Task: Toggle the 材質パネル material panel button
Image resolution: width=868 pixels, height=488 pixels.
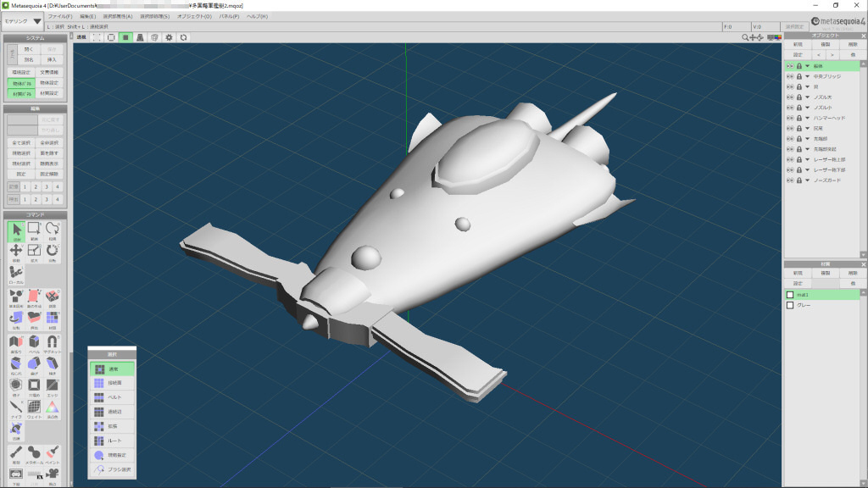Action: pos(21,93)
